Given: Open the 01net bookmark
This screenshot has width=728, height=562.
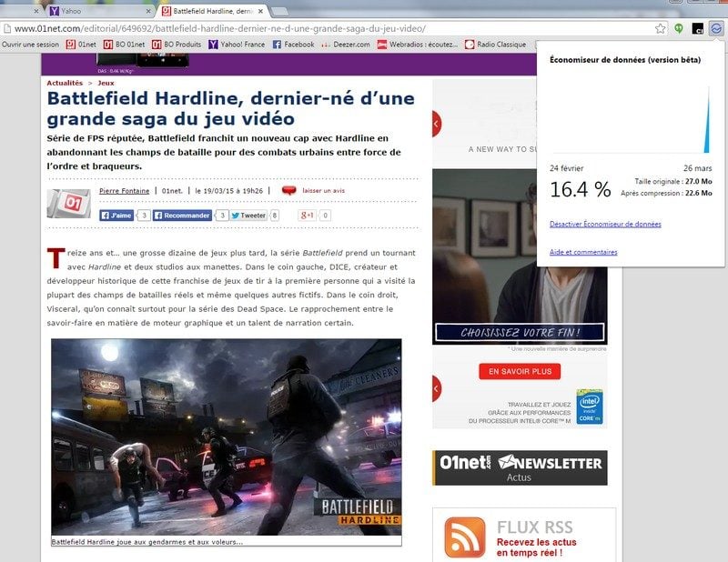Looking at the screenshot, I should (x=81, y=45).
